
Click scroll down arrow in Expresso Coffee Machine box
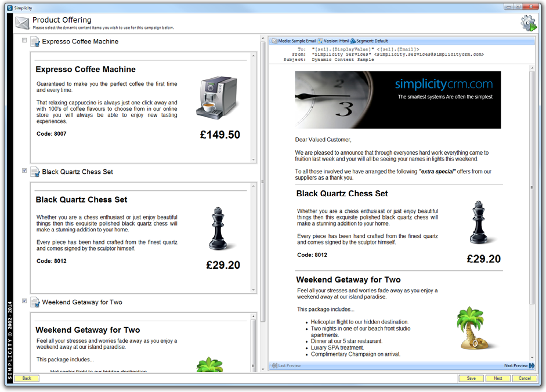[254, 159]
